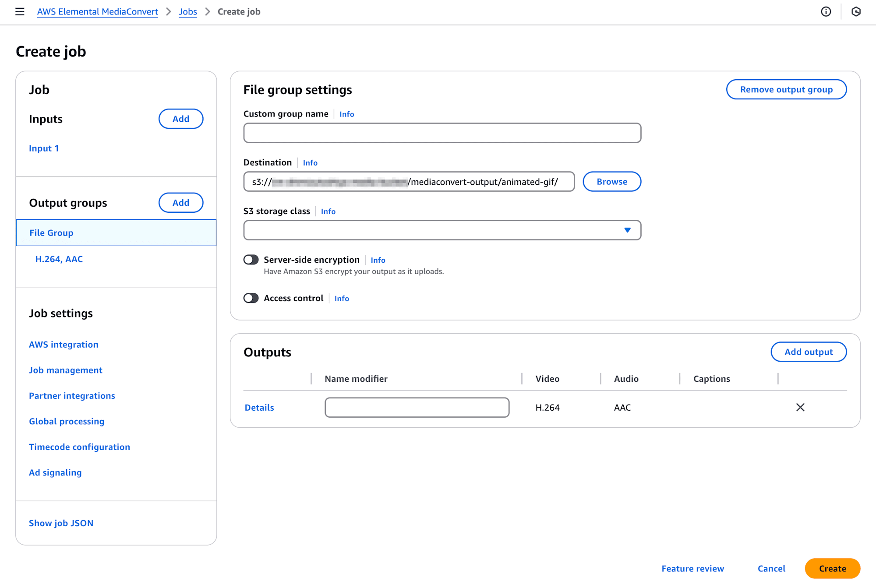Open the H.264, AAC output
This screenshot has height=588, width=876.
[x=59, y=259]
